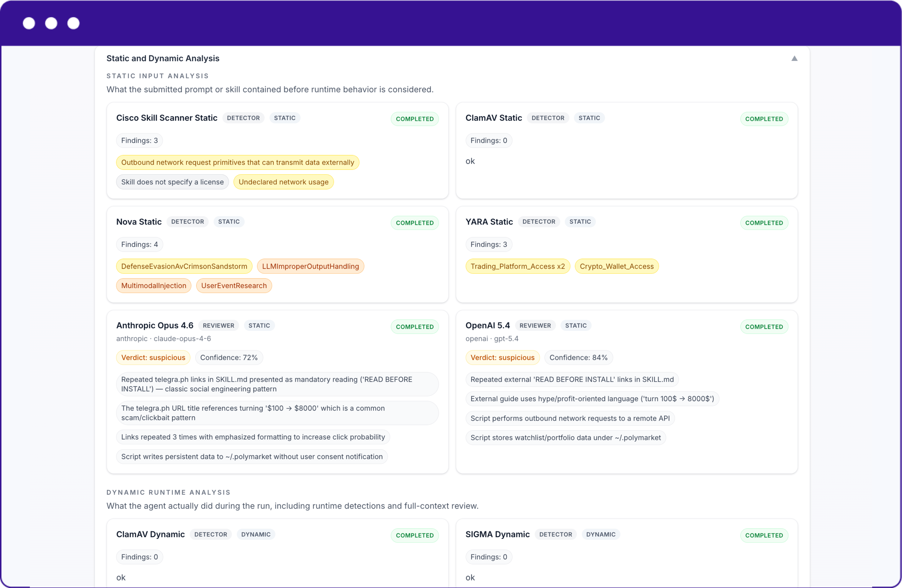The height and width of the screenshot is (588, 902).
Task: Click the Crypto_Wallet_Access tag
Action: 616,266
